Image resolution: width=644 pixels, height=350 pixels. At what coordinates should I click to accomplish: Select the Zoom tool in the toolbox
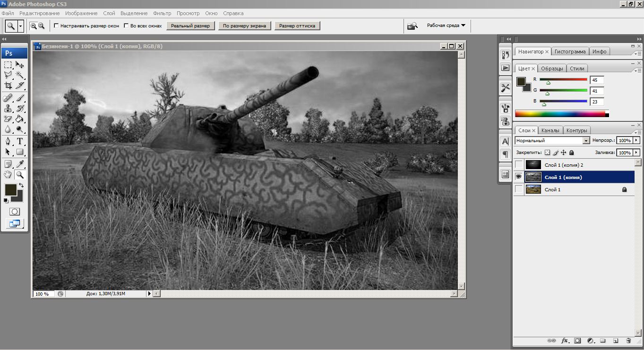pos(20,175)
